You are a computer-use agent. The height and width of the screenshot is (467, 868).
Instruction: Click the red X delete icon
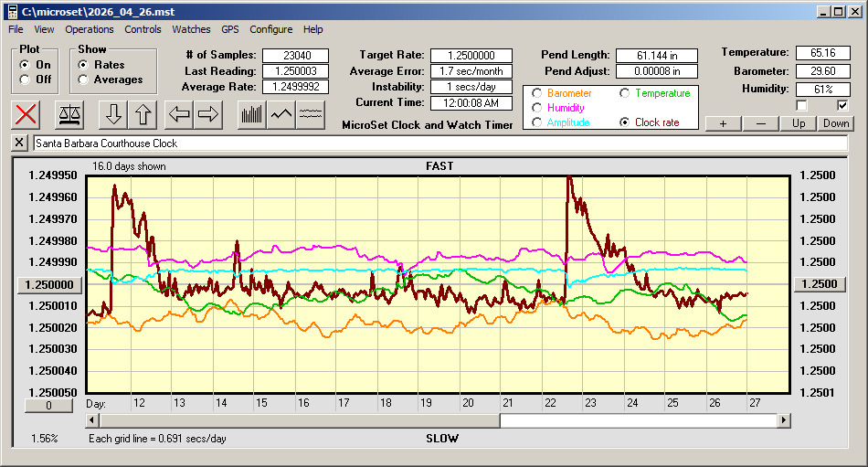(x=27, y=114)
